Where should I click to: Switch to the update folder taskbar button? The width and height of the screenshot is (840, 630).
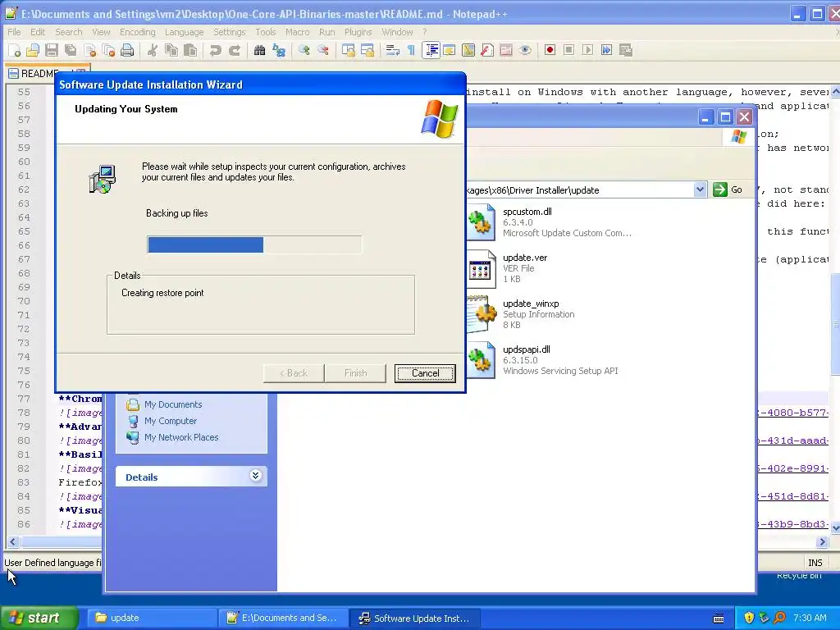[x=152, y=619]
